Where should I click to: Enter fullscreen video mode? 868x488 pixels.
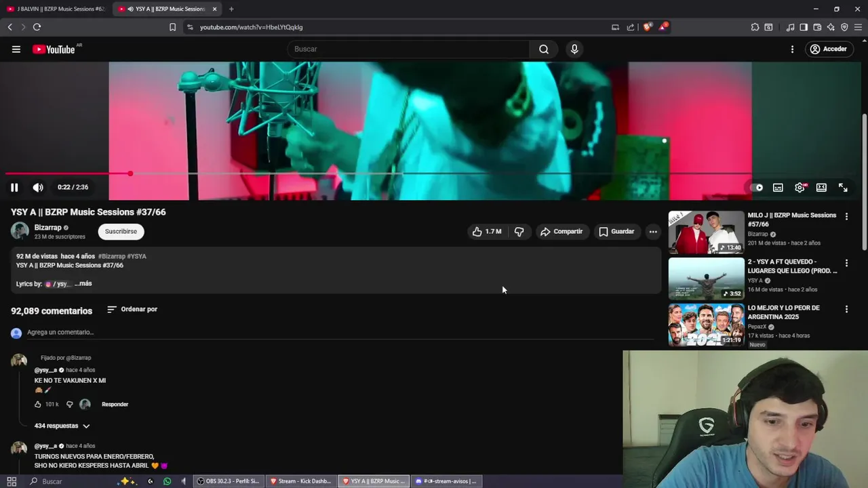[843, 188]
